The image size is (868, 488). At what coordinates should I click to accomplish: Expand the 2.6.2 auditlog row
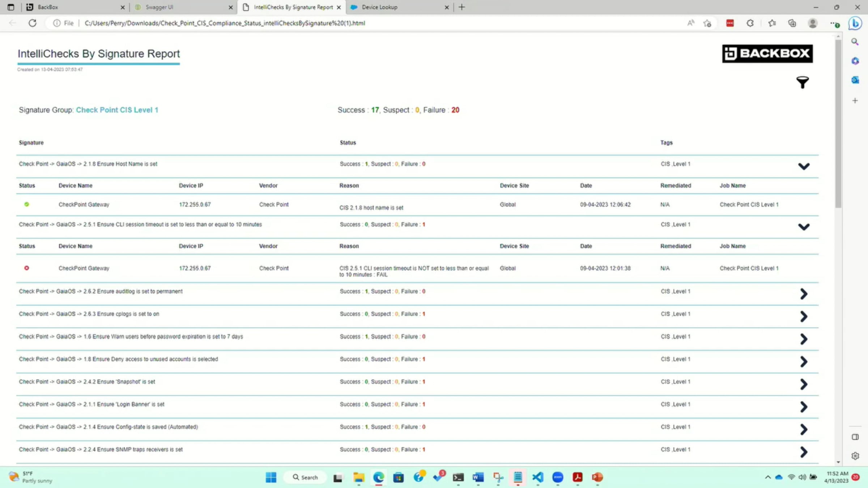(x=804, y=294)
